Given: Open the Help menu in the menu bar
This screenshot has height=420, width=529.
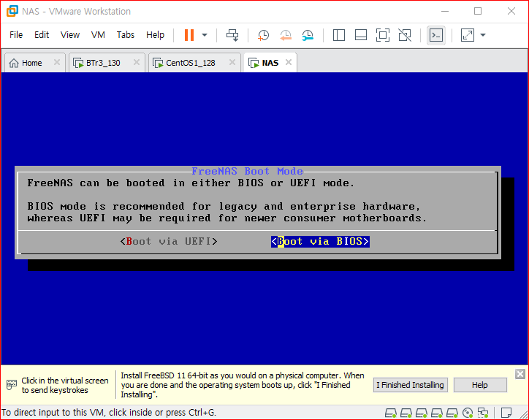Looking at the screenshot, I should (155, 35).
